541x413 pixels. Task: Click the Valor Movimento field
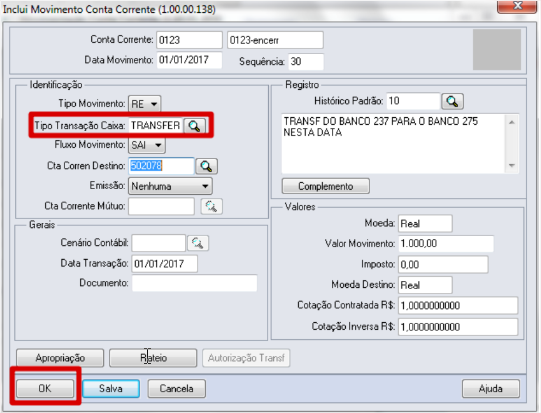pyautogui.click(x=446, y=244)
